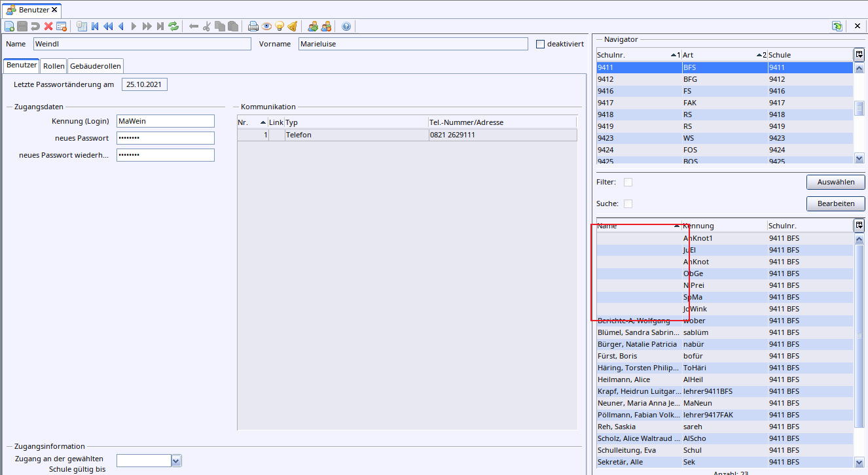
Task: Switch to the Rollen tab
Action: click(54, 66)
